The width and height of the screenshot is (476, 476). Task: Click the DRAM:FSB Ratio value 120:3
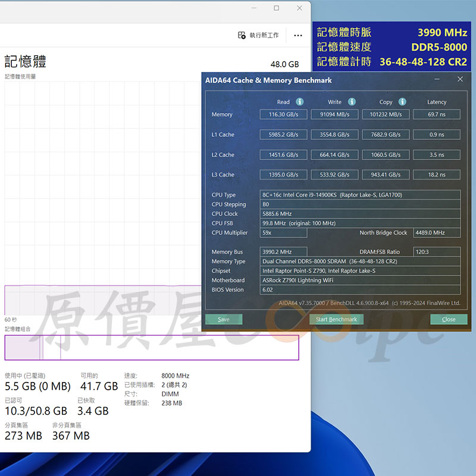[x=437, y=252]
